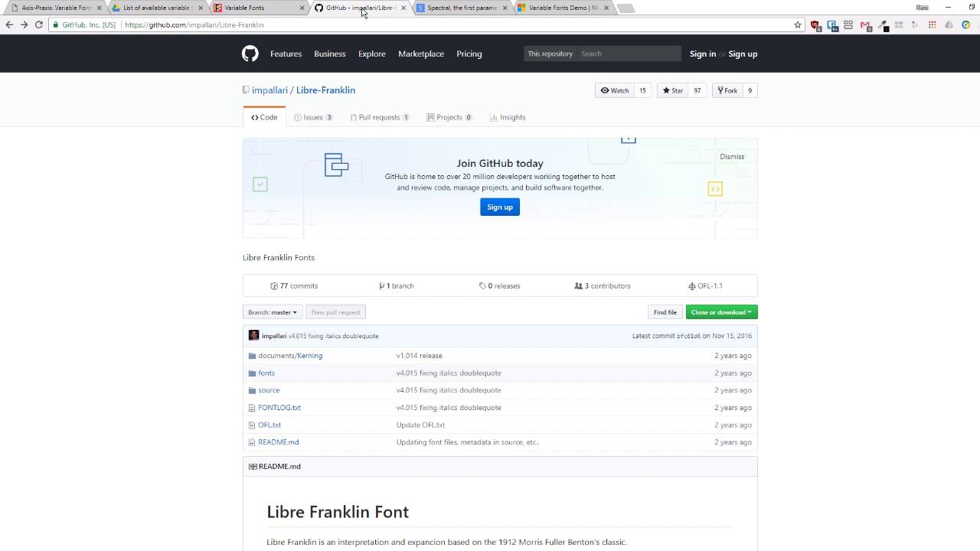980x551 pixels.
Task: Click the documents/Kerning folder icon
Action: [x=252, y=356]
